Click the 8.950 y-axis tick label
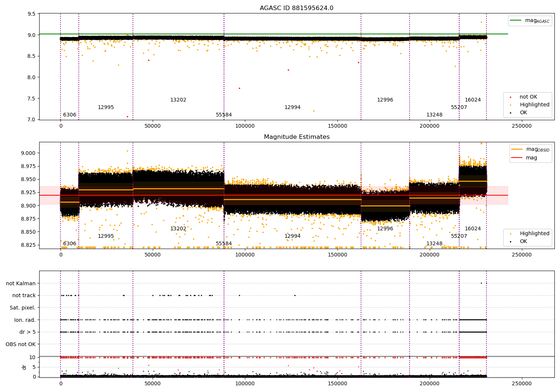The height and width of the screenshot is (392, 560). (x=28, y=180)
